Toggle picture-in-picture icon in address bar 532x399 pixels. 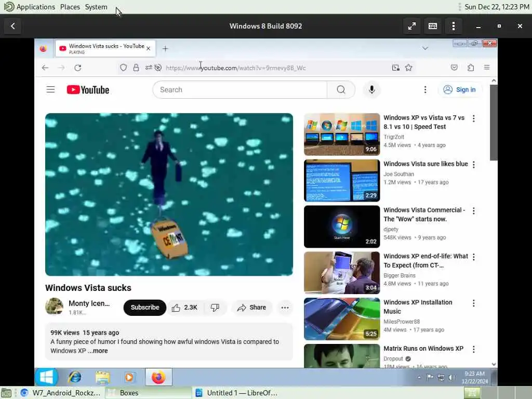pos(395,68)
